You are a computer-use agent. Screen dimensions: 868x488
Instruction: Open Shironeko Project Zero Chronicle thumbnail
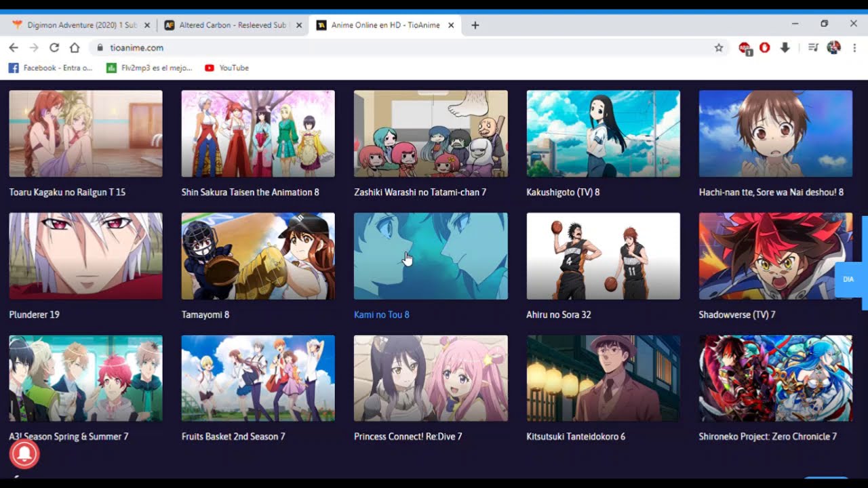(776, 378)
